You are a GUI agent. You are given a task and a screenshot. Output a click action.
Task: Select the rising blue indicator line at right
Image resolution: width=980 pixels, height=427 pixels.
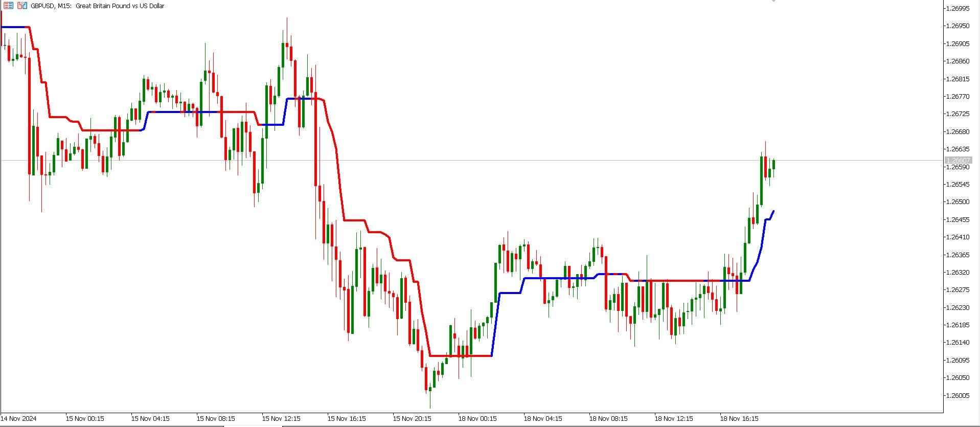click(762, 245)
